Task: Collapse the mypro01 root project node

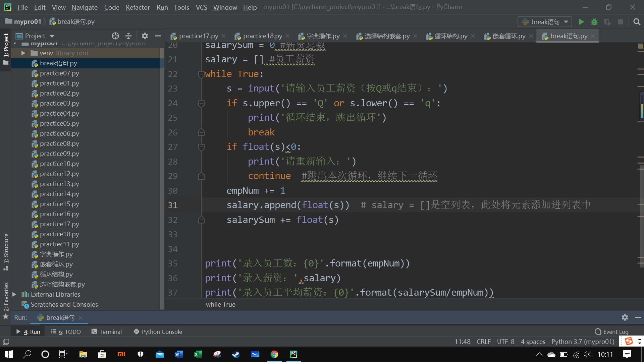Action: pos(15,44)
